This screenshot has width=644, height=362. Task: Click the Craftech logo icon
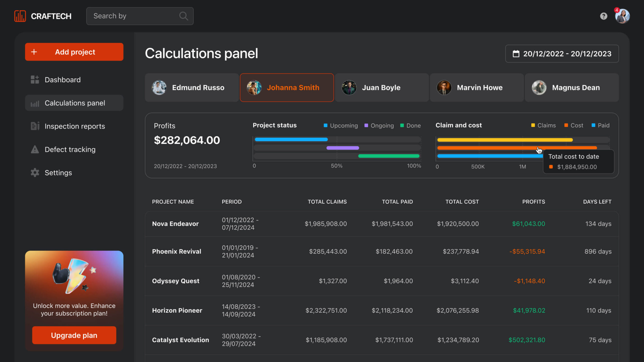20,16
